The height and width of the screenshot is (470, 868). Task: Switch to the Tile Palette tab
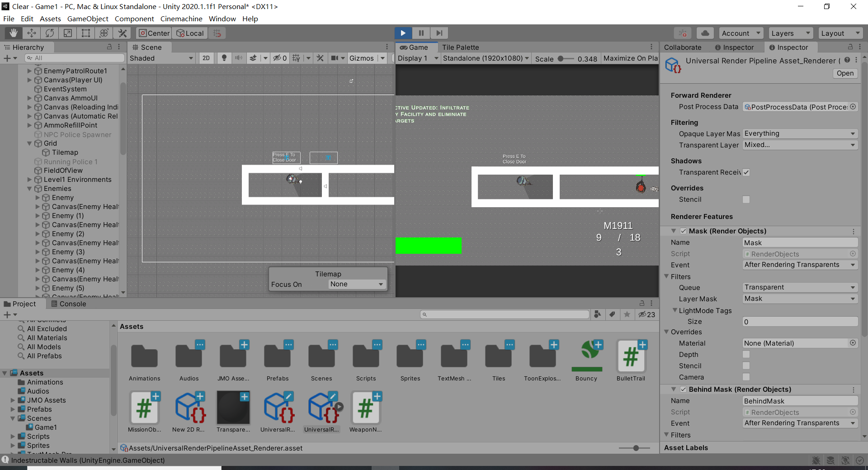tap(460, 47)
